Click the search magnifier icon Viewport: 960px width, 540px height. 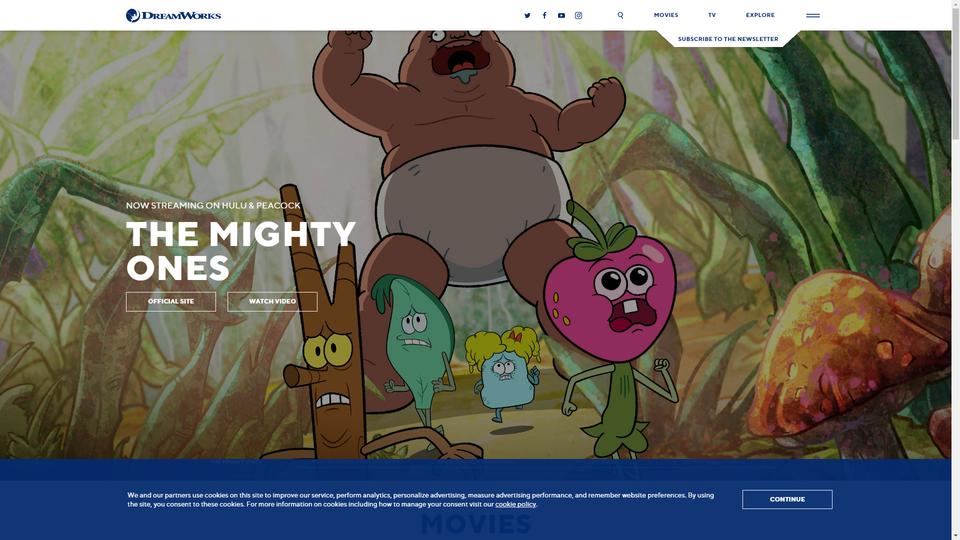tap(620, 15)
